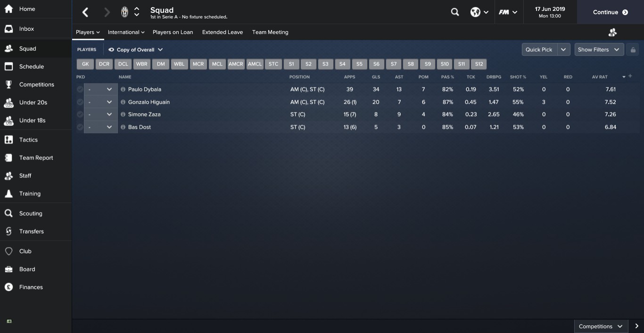
Task: Expand the Copy of Overall view dropdown
Action: click(136, 50)
